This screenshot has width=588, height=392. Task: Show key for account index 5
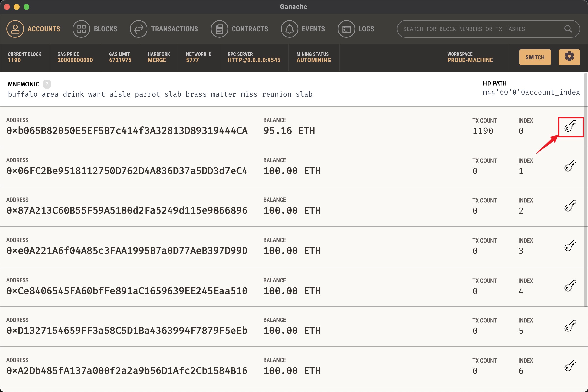(x=570, y=326)
